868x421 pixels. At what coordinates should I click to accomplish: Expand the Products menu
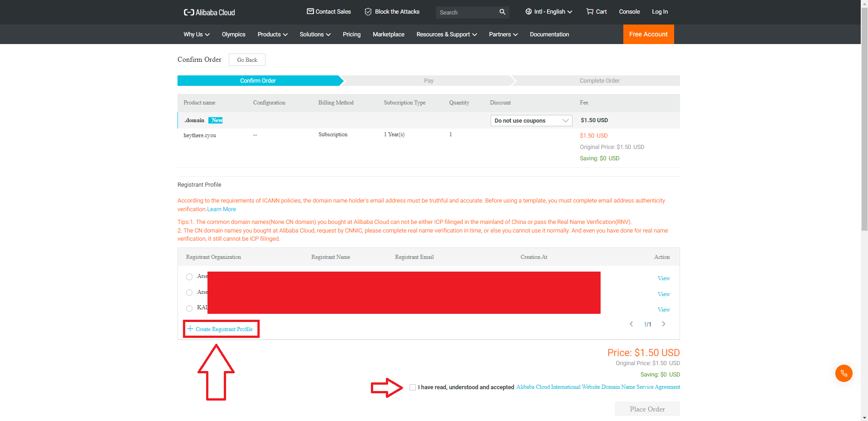272,35
